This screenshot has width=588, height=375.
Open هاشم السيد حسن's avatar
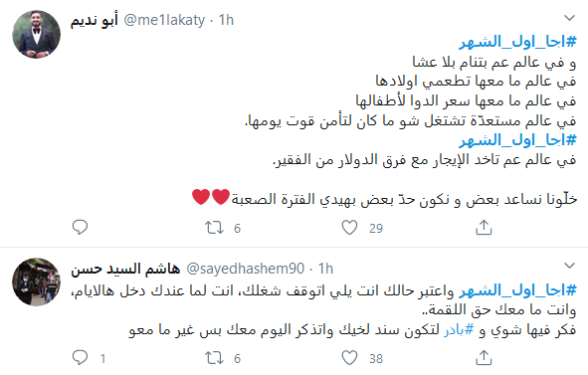pos(36,281)
